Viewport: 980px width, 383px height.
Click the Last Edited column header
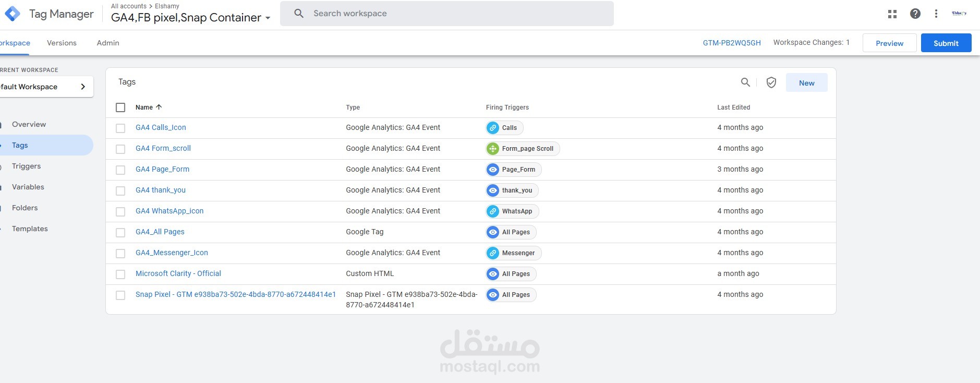734,107
